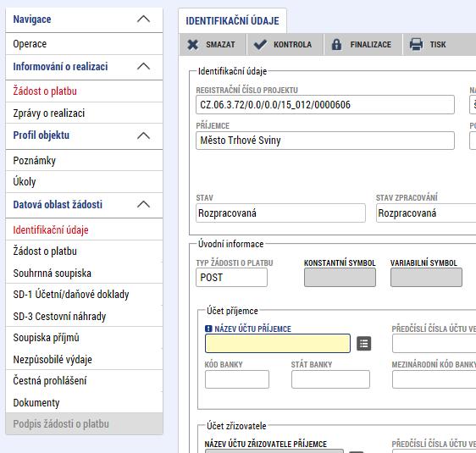
Task: Collapse the Profil objektu section
Action: pos(144,135)
